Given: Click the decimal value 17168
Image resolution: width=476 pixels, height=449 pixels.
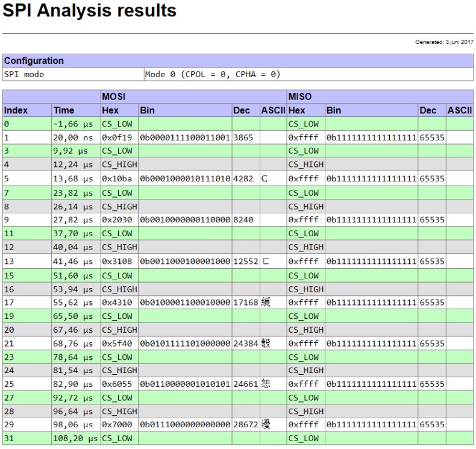Looking at the screenshot, I should point(246,303).
